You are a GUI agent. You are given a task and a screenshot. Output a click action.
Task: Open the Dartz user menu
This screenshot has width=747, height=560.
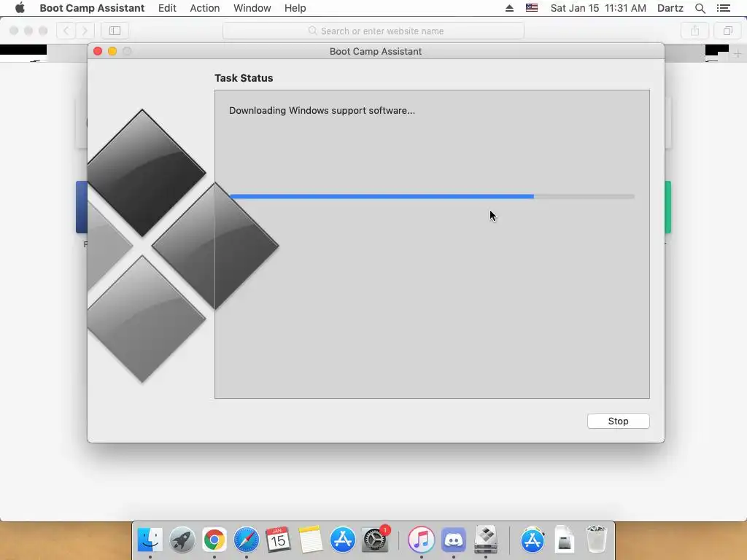click(670, 8)
